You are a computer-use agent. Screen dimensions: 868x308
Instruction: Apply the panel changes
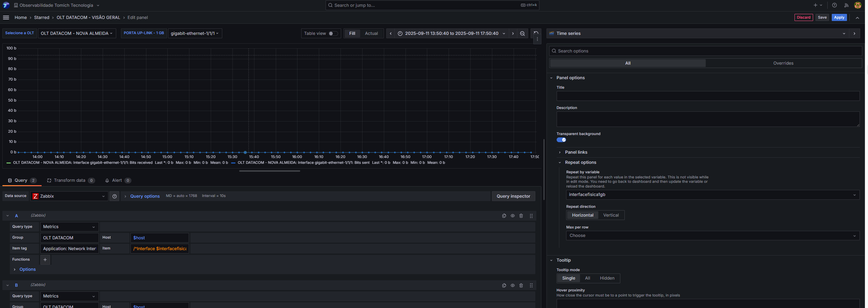(x=839, y=18)
